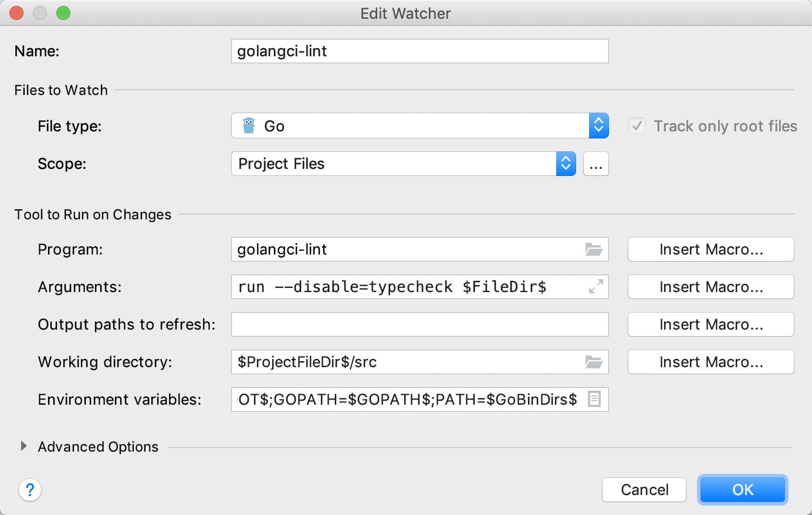Click the Output paths to refresh field
This screenshot has width=812, height=515.
point(420,324)
